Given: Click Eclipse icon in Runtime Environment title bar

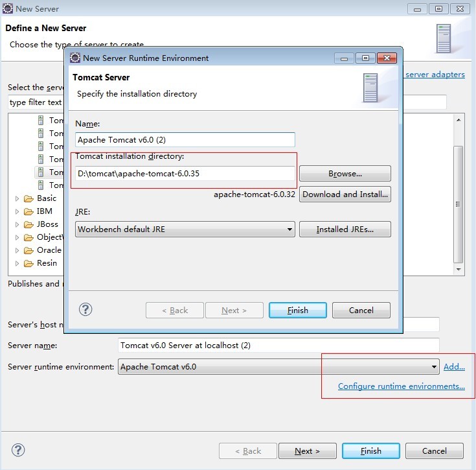Looking at the screenshot, I should tap(75, 58).
